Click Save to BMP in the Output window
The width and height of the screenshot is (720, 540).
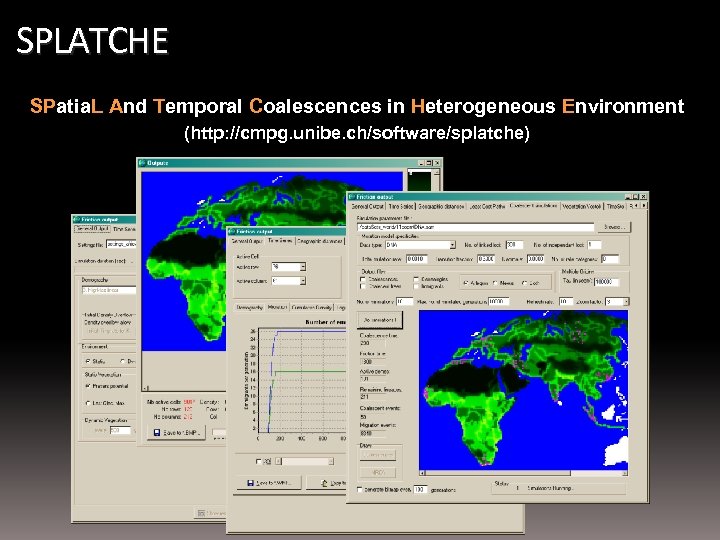(x=176, y=433)
